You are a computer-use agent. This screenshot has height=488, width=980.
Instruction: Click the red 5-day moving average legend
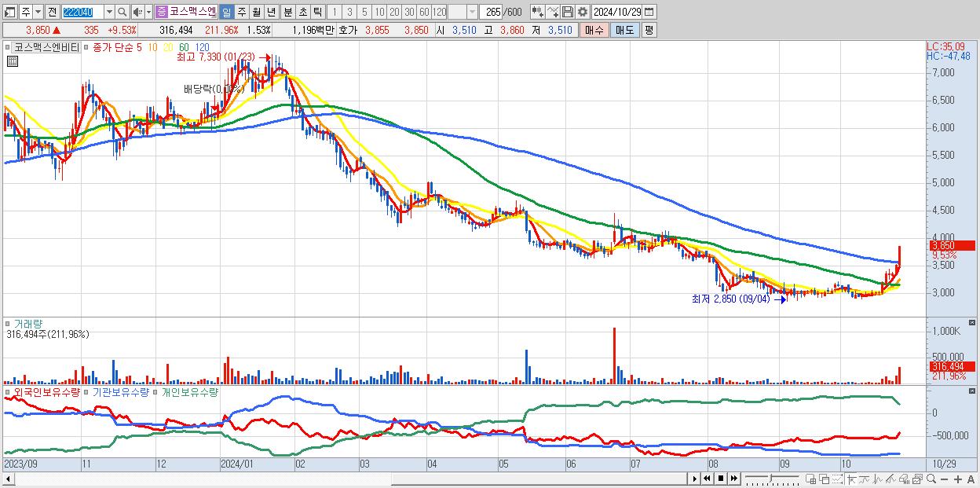pyautogui.click(x=139, y=47)
